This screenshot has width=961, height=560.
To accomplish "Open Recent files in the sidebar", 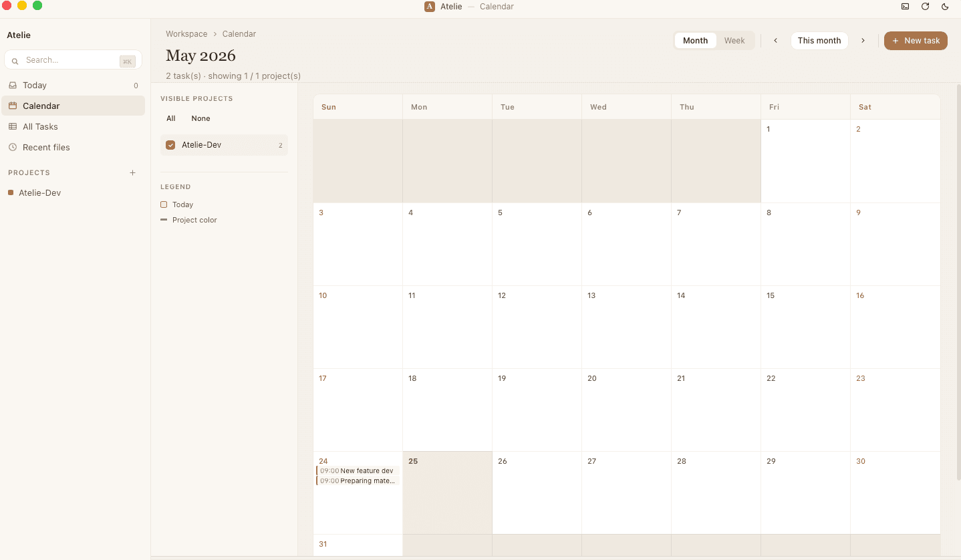I will tap(73, 147).
